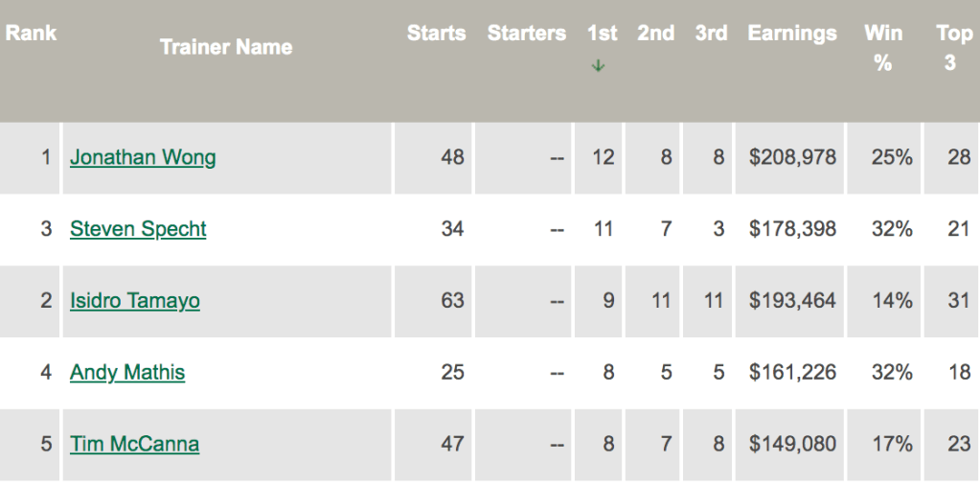
Task: Open Tim McCanna trainer page
Action: point(134,444)
